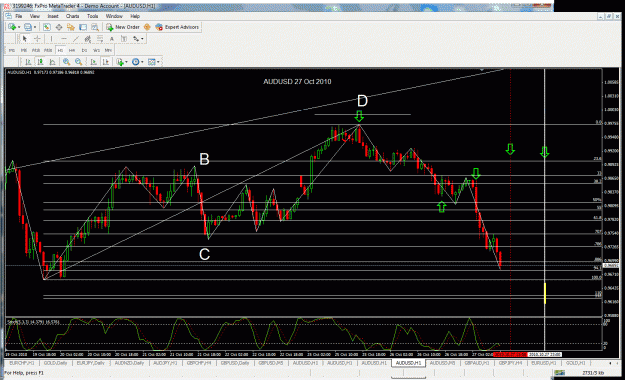Image resolution: width=625 pixels, height=380 pixels.
Task: Open the Tools menu
Action: 92,16
